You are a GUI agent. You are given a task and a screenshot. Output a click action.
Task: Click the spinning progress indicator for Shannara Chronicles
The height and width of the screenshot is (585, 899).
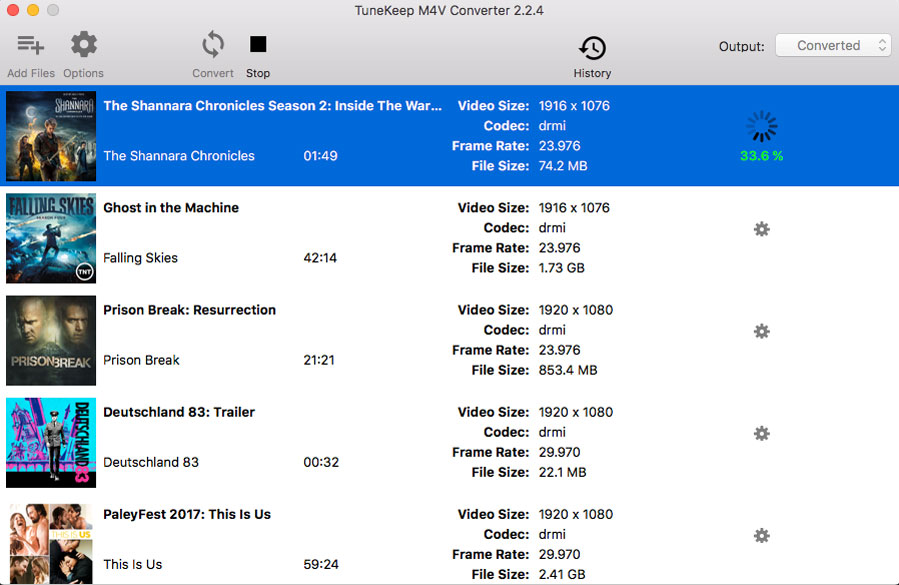pyautogui.click(x=761, y=126)
